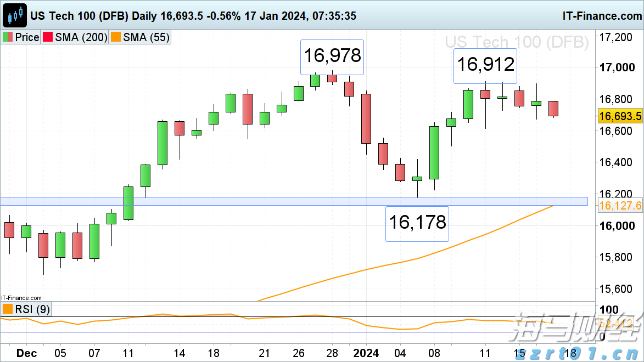Image resolution: width=644 pixels, height=362 pixels.
Task: Select the 16,978 peak price annotation
Action: (x=332, y=56)
